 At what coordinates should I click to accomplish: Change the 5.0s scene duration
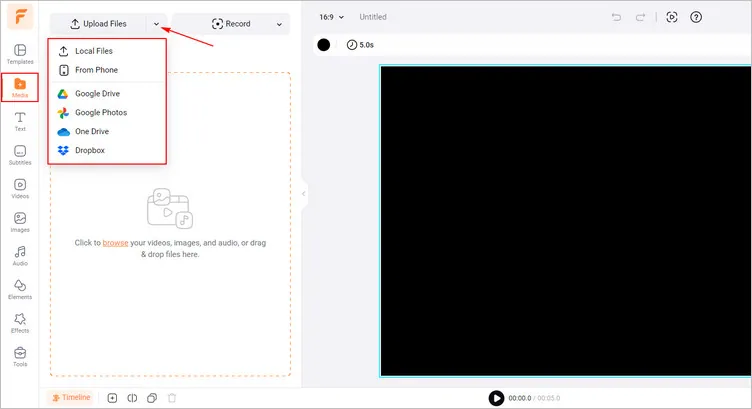click(x=360, y=45)
